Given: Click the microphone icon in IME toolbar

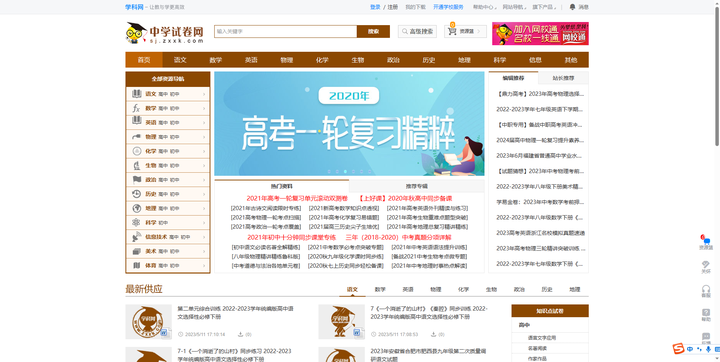Looking at the screenshot, I should click(x=708, y=349).
